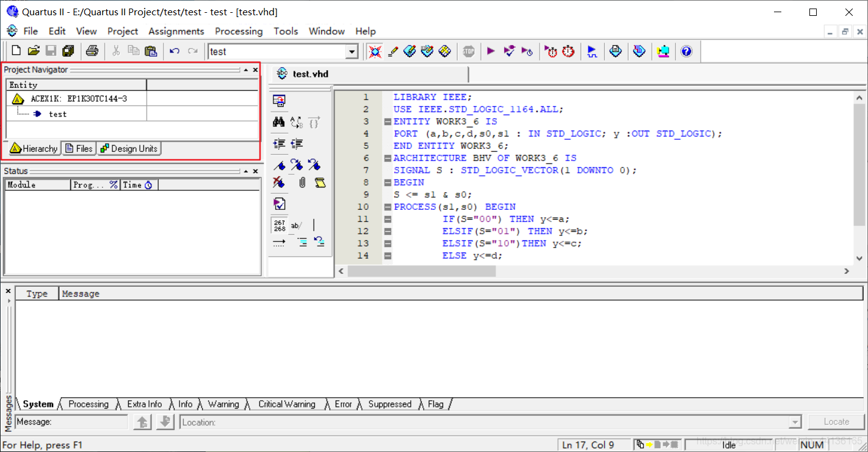Click the Save All toolbar icon
Image resolution: width=868 pixels, height=452 pixels.
coord(68,51)
